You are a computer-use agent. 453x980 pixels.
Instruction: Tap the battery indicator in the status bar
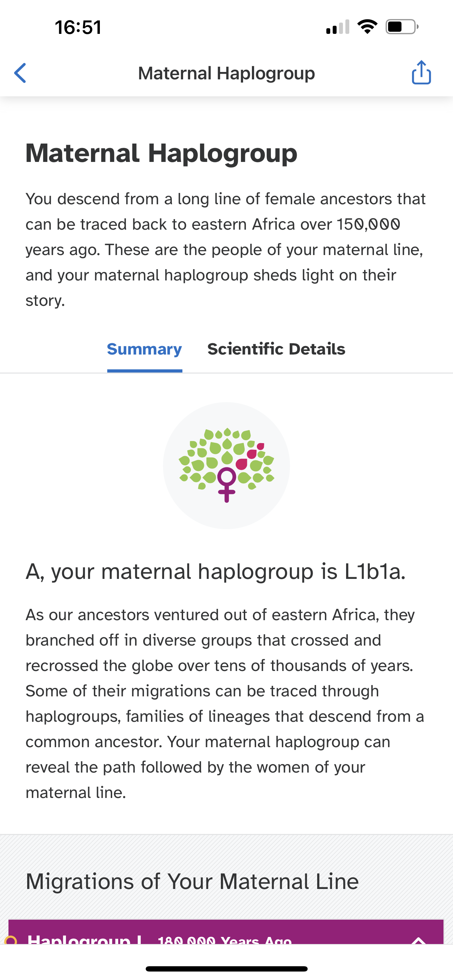402,26
